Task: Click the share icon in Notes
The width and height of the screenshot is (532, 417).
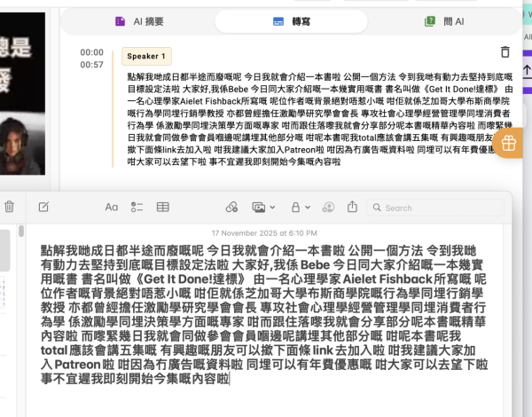Action: tap(352, 206)
